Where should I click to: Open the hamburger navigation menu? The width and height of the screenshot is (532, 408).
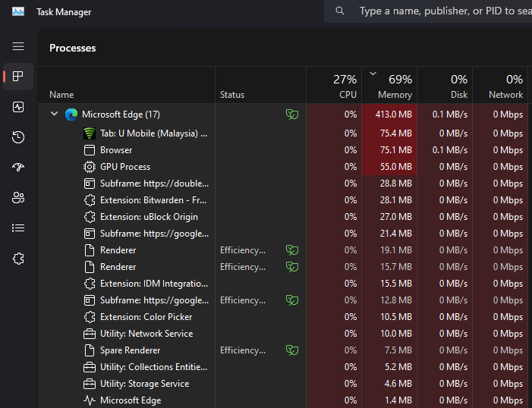pos(18,46)
